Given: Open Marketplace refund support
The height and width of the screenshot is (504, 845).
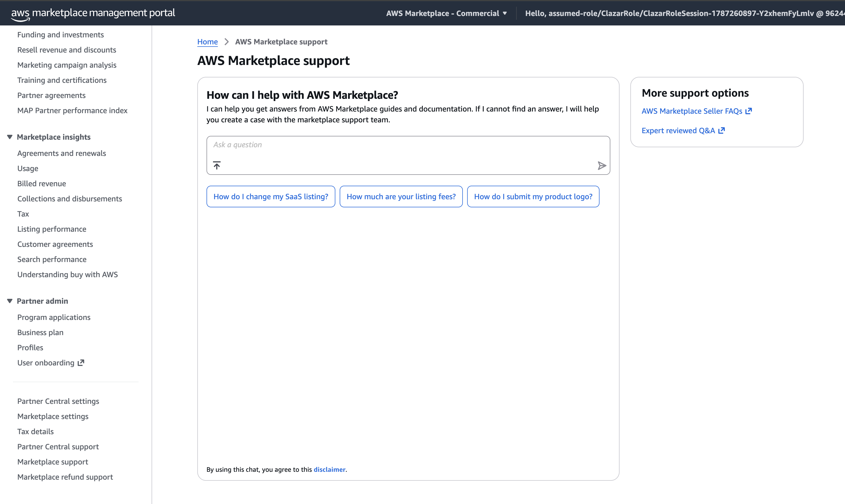Looking at the screenshot, I should pyautogui.click(x=65, y=477).
